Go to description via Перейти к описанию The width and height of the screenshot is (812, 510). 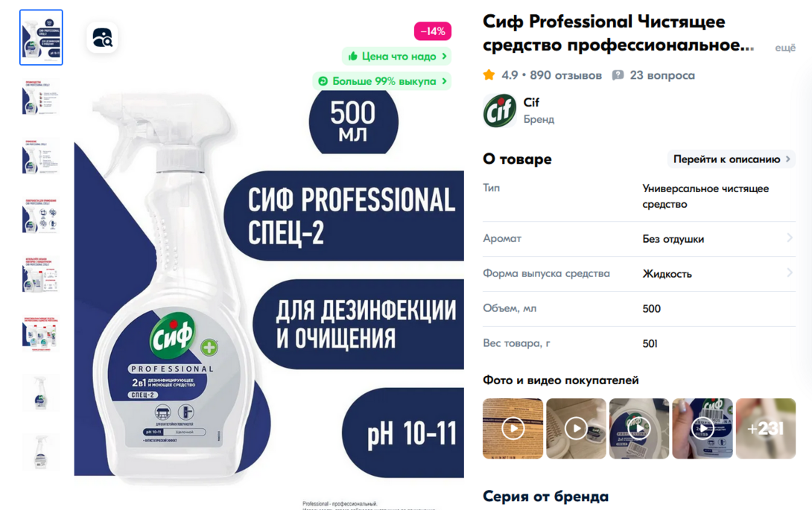click(732, 159)
